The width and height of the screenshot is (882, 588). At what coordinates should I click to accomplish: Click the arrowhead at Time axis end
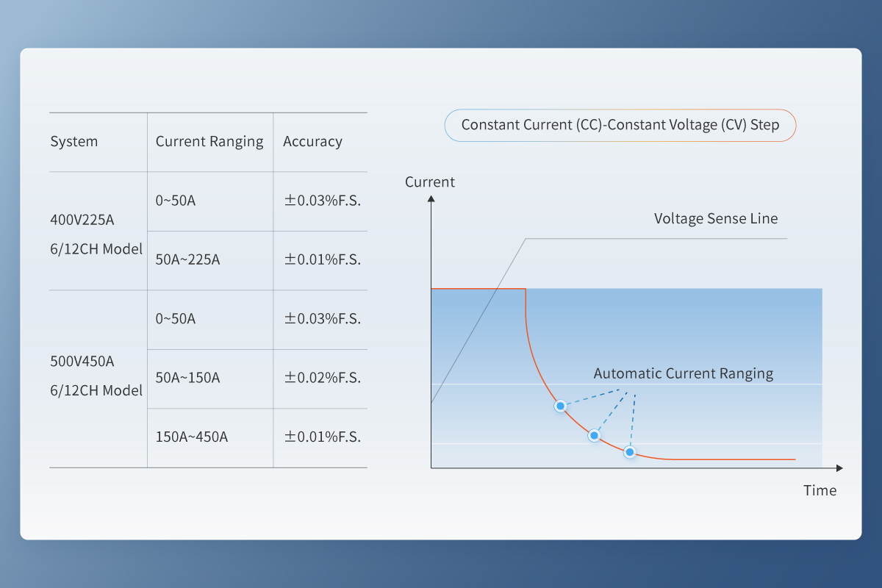(x=839, y=467)
